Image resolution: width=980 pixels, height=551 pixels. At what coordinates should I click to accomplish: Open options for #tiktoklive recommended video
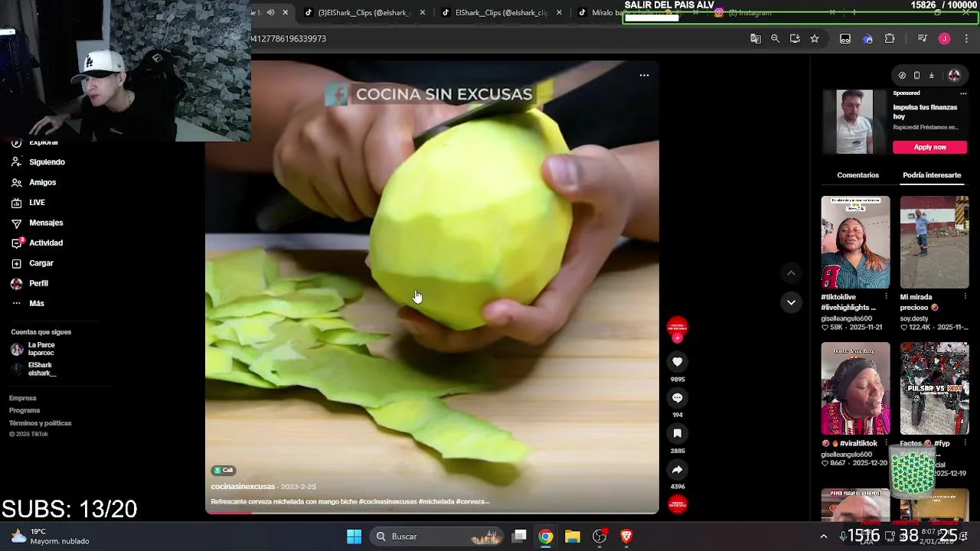click(x=886, y=297)
